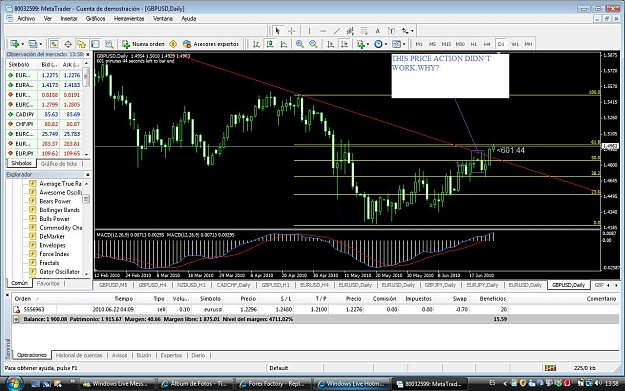Toggle the Terminal panel toolbar icon
The width and height of the screenshot is (625, 391).
point(95,44)
